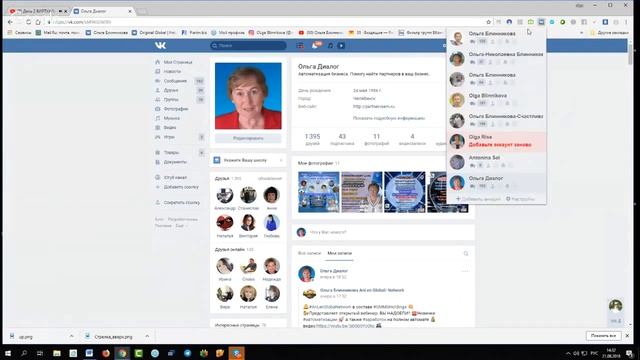Open the 1395 друзей counter

click(x=312, y=139)
